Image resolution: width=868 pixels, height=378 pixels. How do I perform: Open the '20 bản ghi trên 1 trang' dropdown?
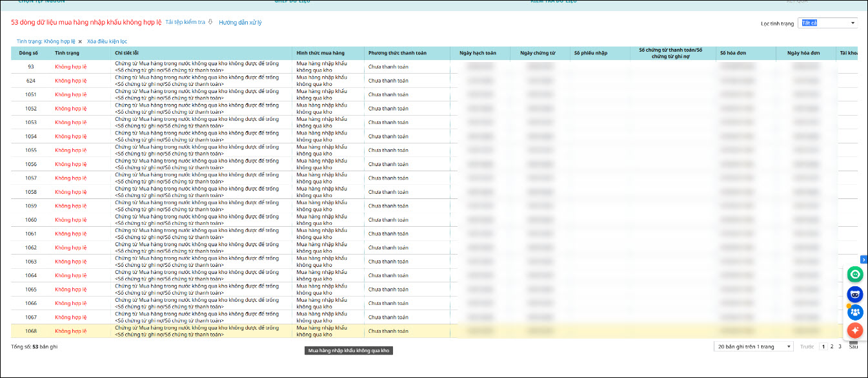(753, 347)
